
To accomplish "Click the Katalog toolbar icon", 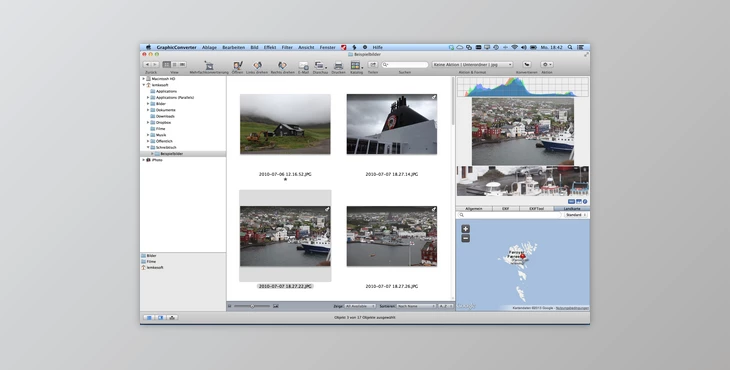I will [356, 65].
